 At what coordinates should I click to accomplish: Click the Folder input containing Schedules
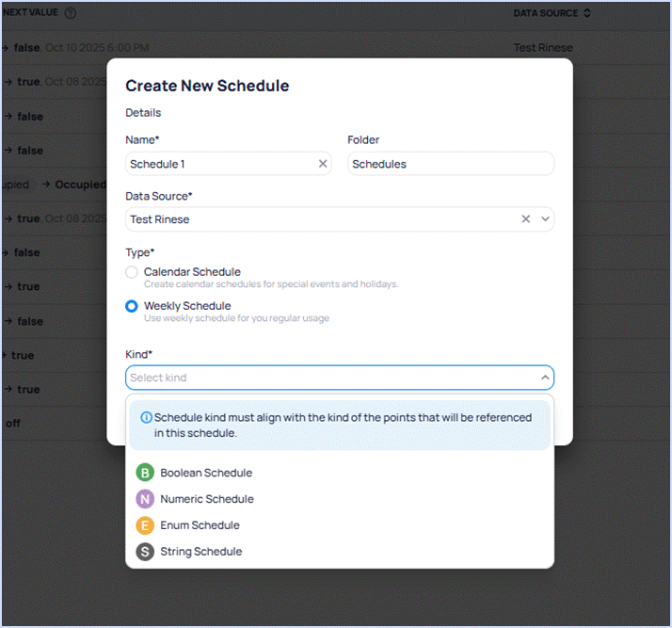tap(450, 164)
